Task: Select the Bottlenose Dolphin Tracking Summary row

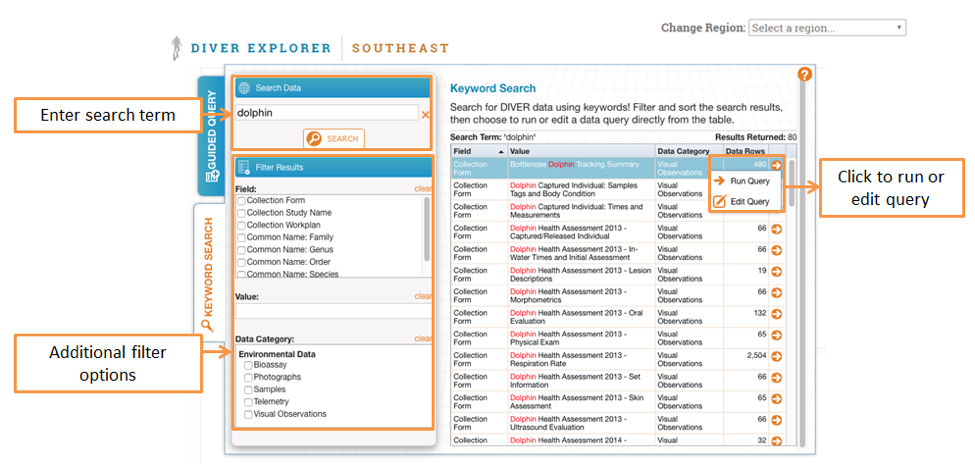Action: point(616,169)
